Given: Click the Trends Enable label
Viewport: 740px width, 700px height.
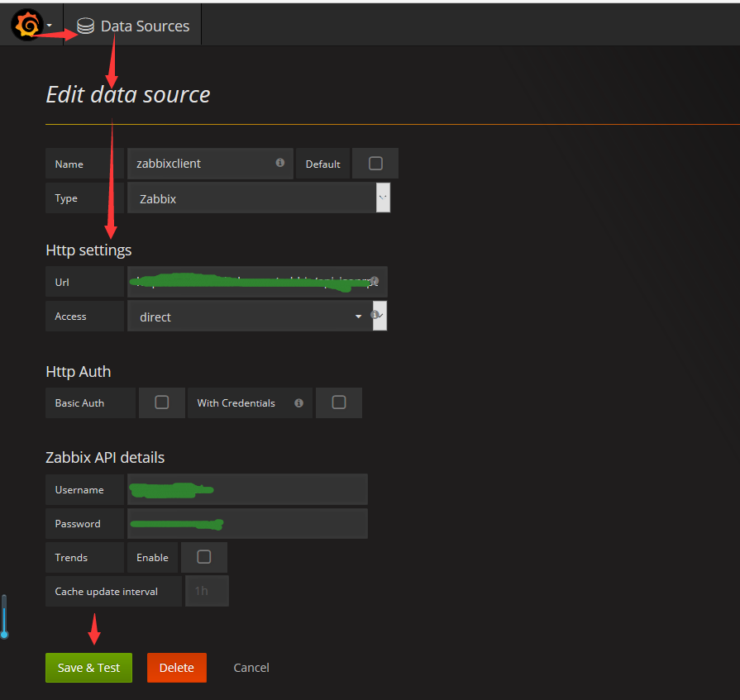Looking at the screenshot, I should [152, 557].
